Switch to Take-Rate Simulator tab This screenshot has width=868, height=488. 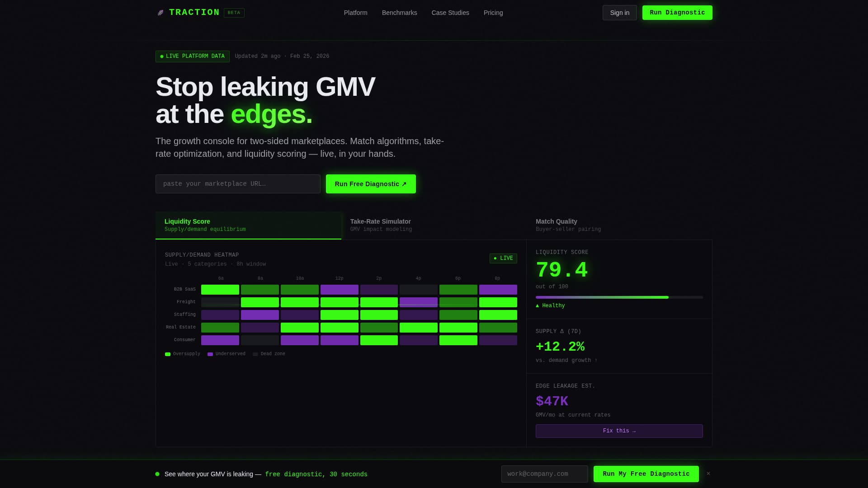[x=434, y=225]
